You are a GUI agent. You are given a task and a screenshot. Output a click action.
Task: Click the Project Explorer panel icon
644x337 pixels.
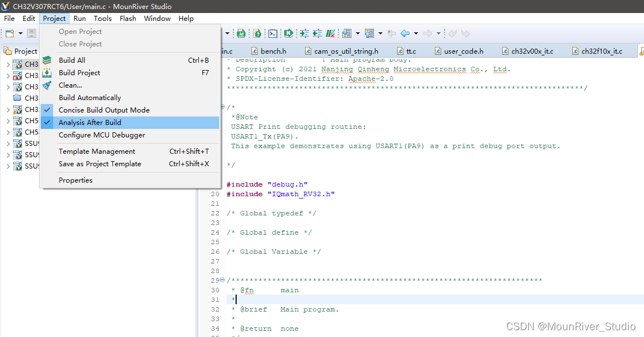tap(7, 51)
